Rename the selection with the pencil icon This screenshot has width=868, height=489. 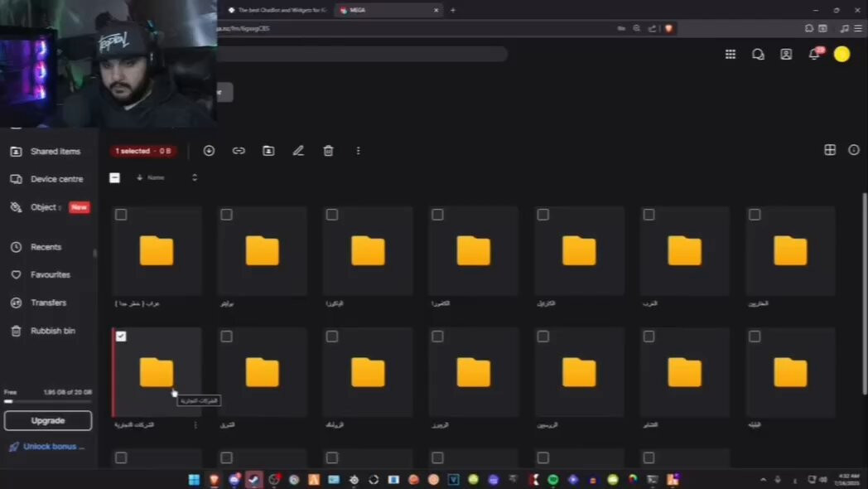click(298, 151)
